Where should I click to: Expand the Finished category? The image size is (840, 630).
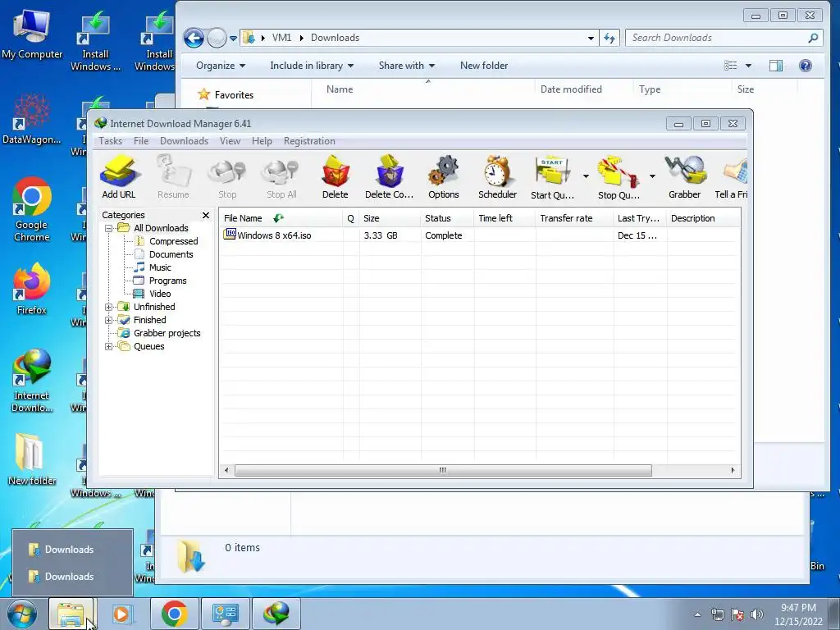point(109,321)
